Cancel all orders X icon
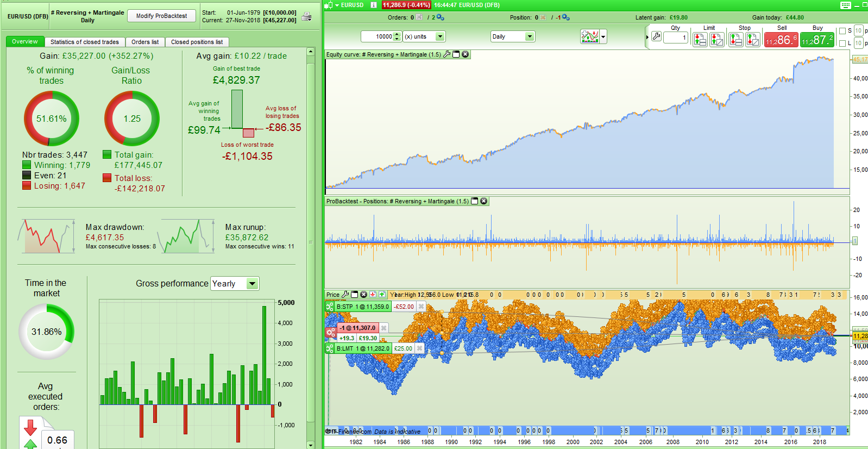This screenshot has width=868, height=449. (x=419, y=17)
